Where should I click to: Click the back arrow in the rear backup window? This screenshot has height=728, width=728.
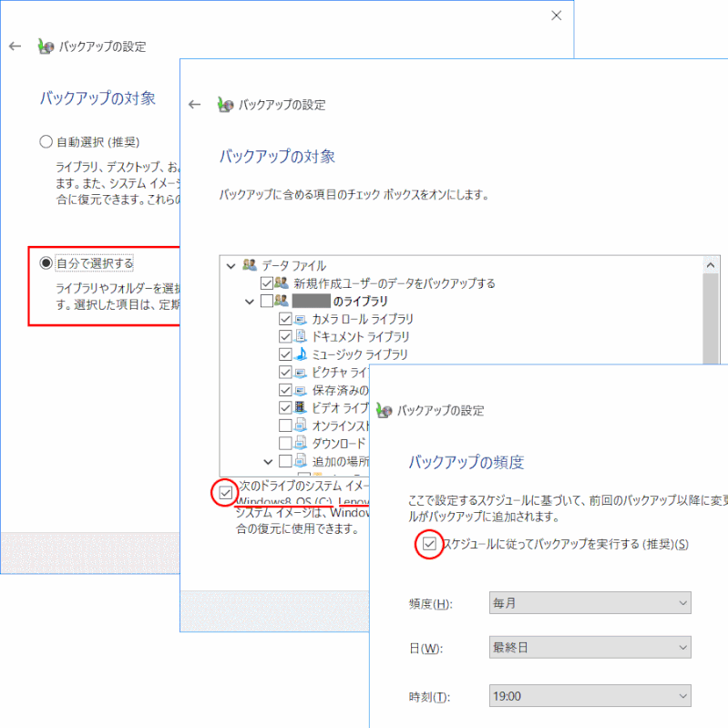tap(15, 46)
